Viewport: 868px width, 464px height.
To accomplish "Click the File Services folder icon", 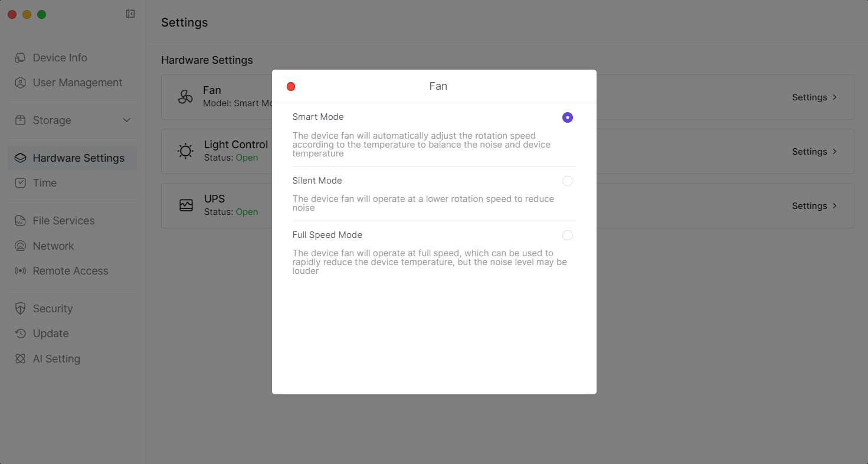I will point(21,221).
